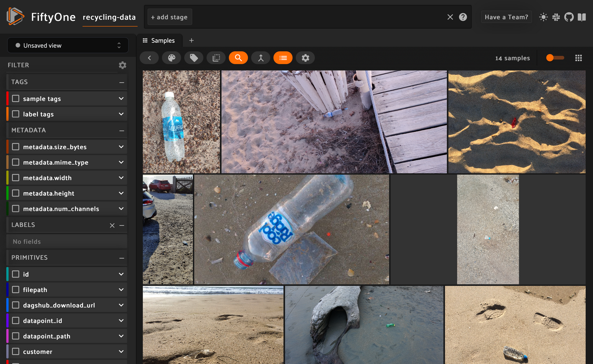Expand the dagshub_download_url filter chevron

(x=121, y=305)
